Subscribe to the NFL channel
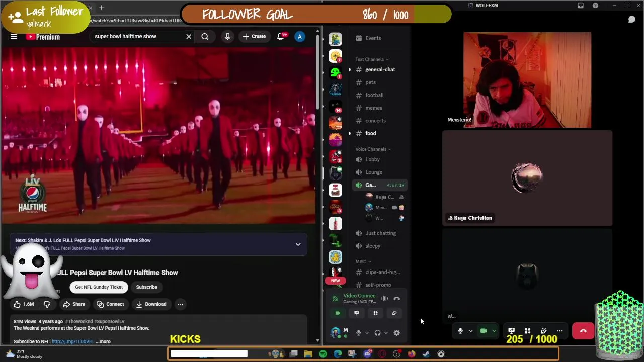The image size is (644, 362). [146, 287]
